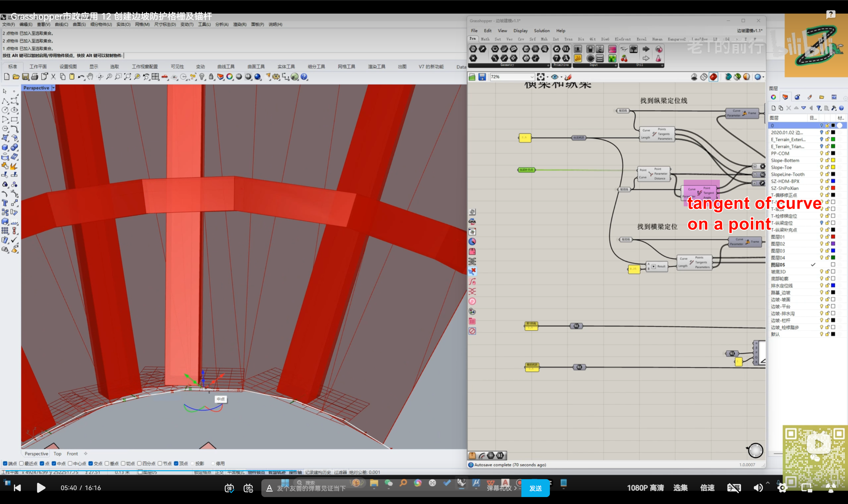The image size is (848, 504).
Task: Expand Grasshopper preview eye dropdown arrow
Action: coord(561,77)
